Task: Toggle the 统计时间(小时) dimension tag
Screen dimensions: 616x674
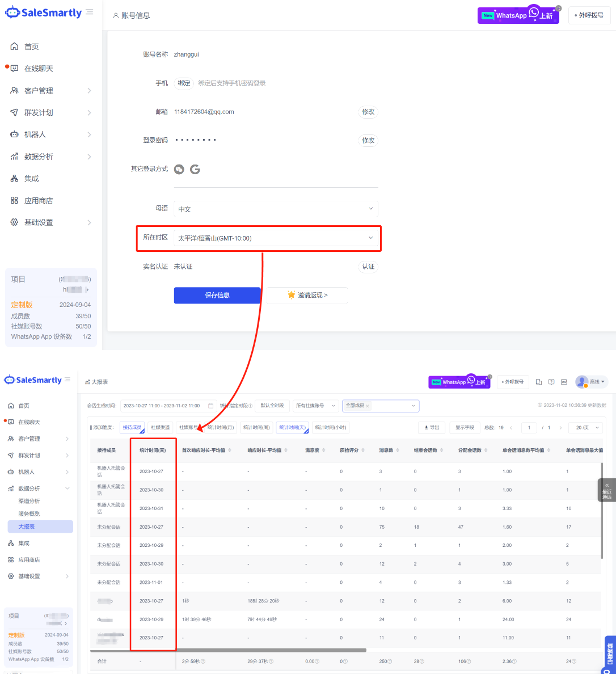Action: (x=330, y=428)
